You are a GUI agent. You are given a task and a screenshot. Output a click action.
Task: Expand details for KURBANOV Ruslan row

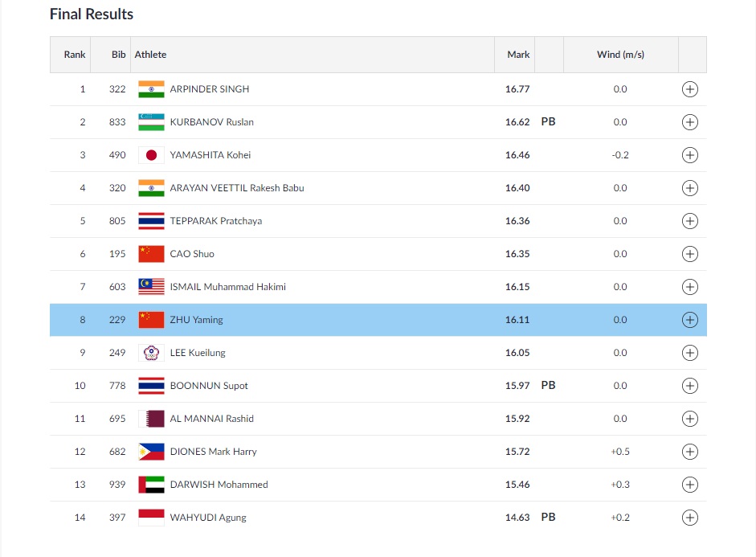689,122
